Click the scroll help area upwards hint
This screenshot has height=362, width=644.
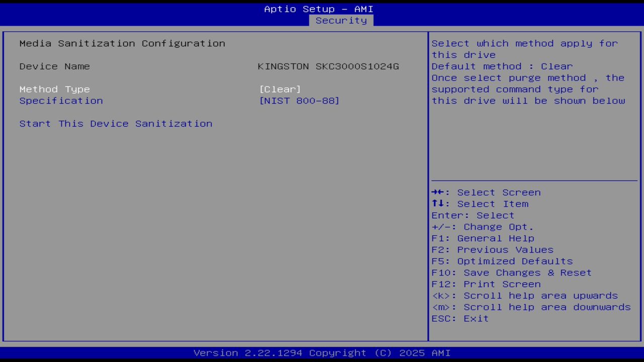(525, 295)
